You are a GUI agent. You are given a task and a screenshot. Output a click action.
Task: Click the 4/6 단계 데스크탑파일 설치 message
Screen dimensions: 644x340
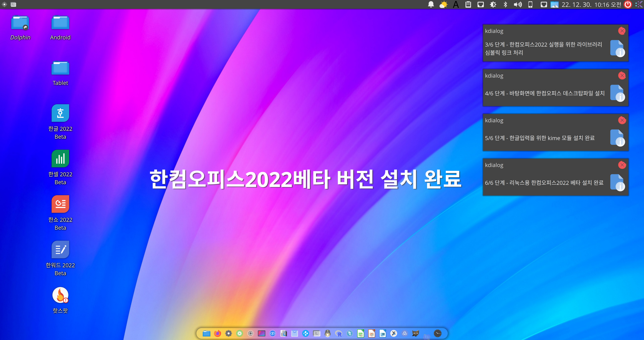click(545, 93)
